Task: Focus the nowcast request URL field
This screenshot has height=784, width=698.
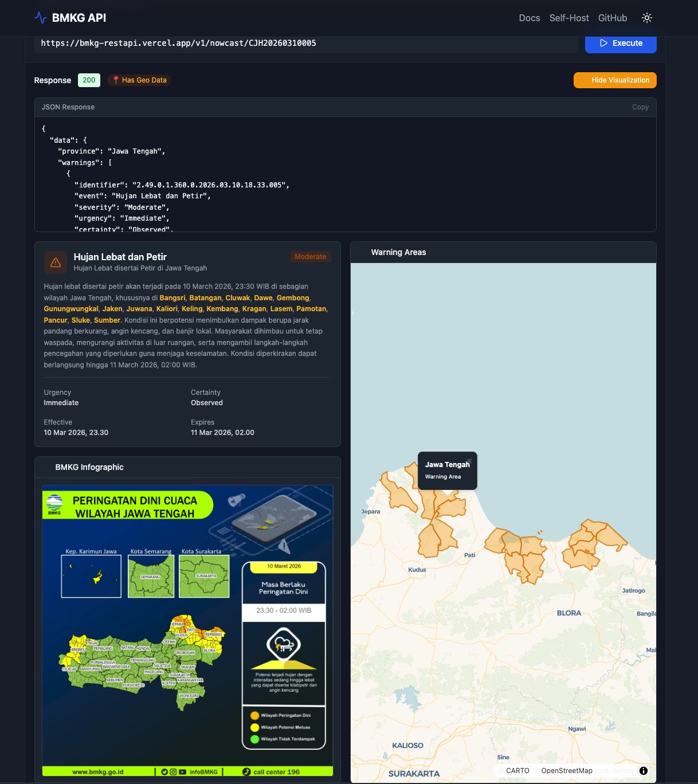Action: click(306, 44)
